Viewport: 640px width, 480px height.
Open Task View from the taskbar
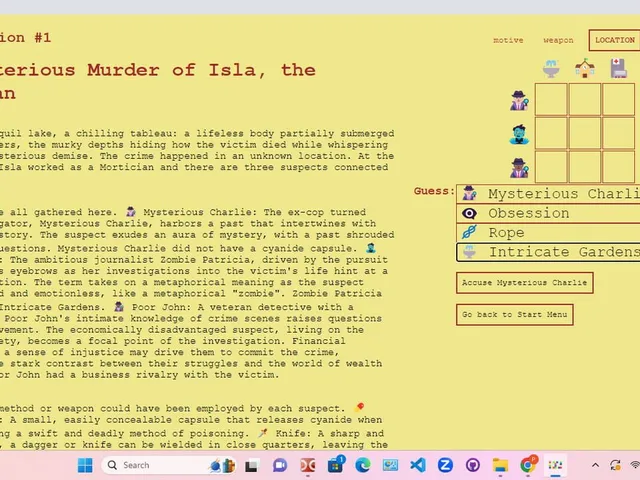pos(251,465)
